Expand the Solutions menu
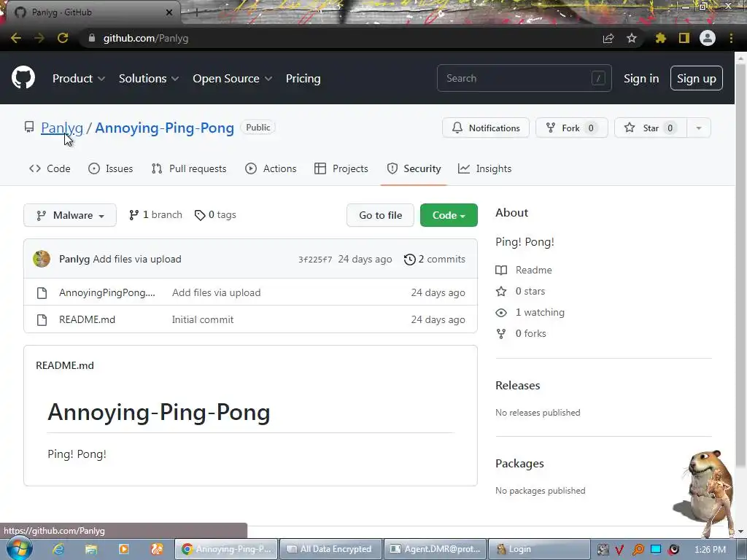This screenshot has height=560, width=747. 149,79
